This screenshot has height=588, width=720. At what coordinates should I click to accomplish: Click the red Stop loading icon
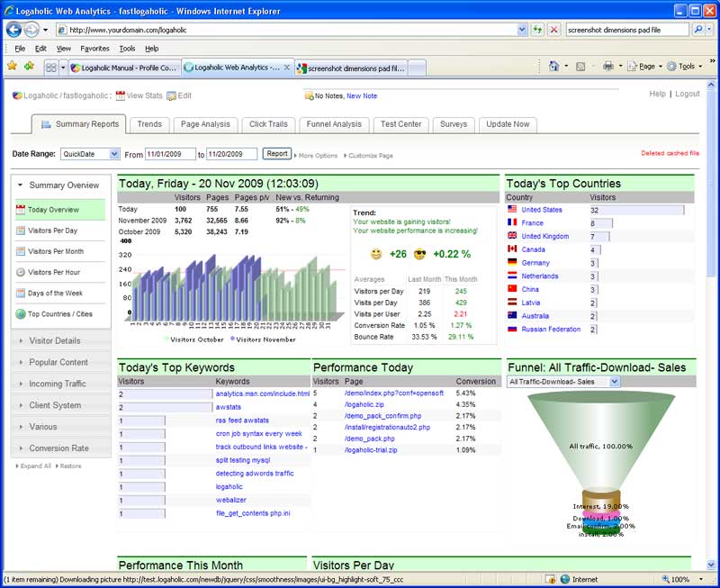[x=554, y=30]
